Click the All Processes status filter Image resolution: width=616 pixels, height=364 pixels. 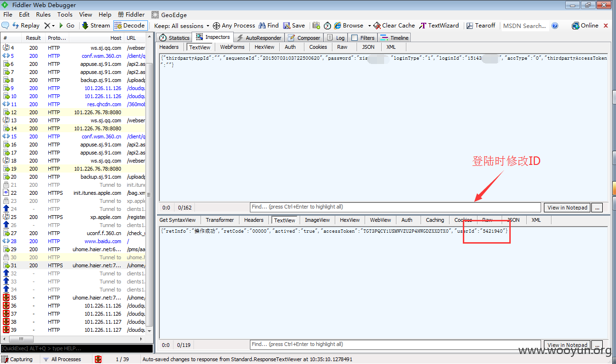pos(62,359)
